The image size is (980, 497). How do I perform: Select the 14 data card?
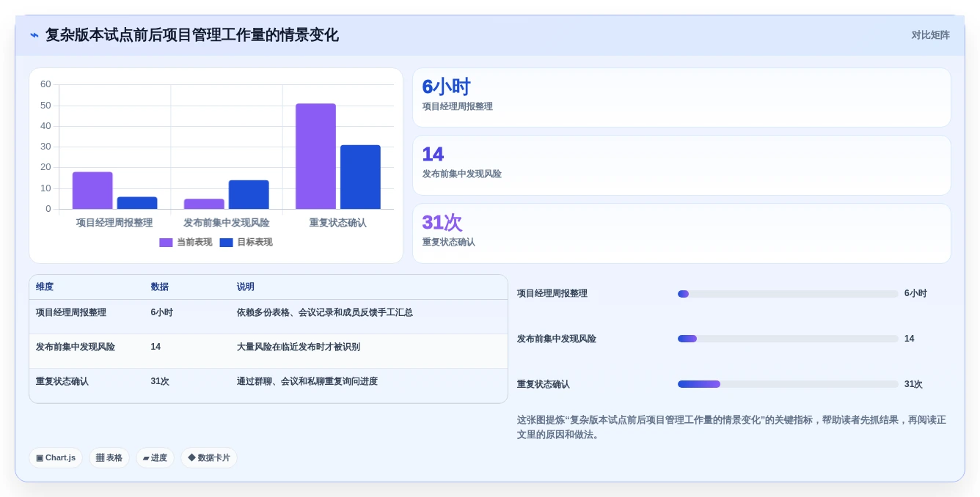[x=681, y=165]
